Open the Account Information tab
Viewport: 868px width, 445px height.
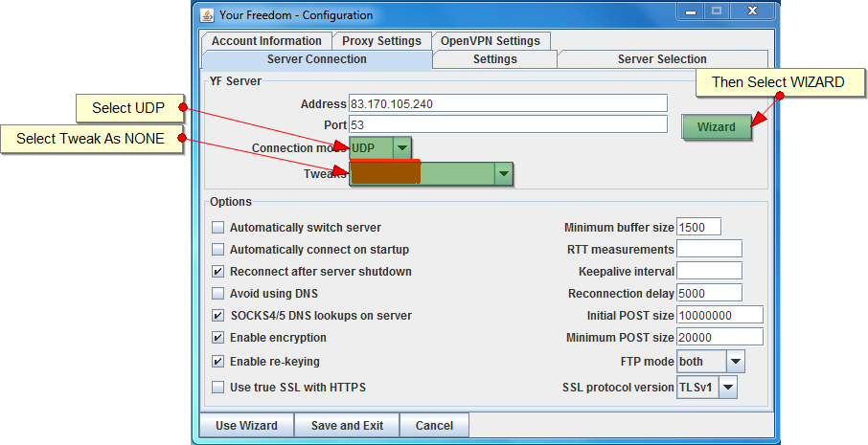[267, 41]
